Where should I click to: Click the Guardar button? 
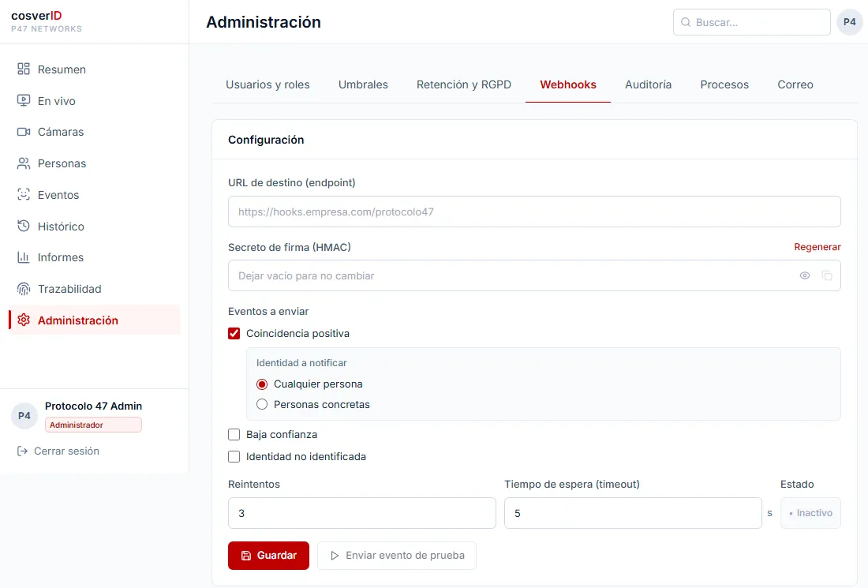pos(268,556)
